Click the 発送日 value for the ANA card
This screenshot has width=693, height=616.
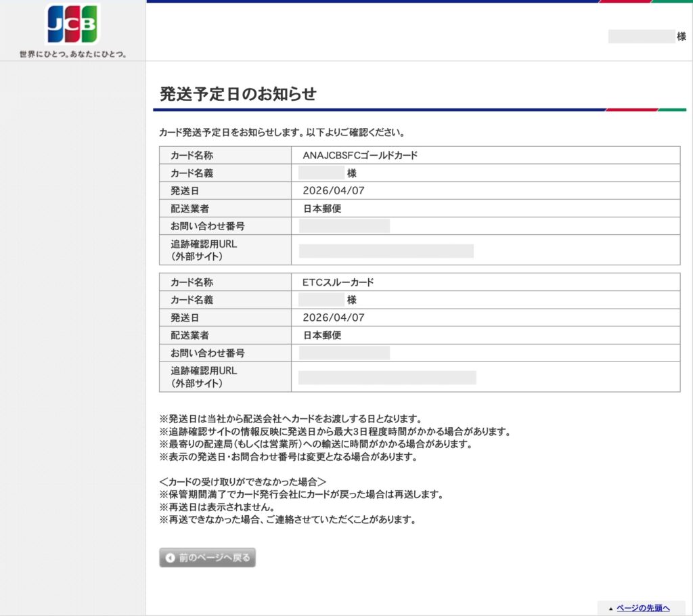[x=333, y=191]
